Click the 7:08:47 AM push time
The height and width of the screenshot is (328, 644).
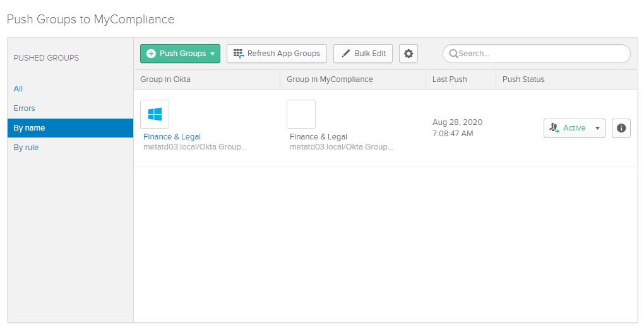click(453, 134)
